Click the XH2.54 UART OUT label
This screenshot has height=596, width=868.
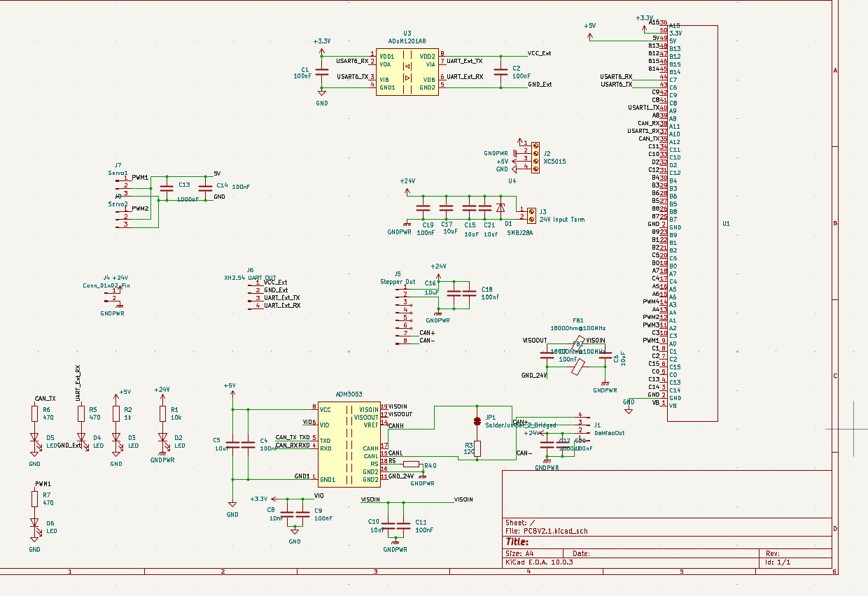pos(250,277)
